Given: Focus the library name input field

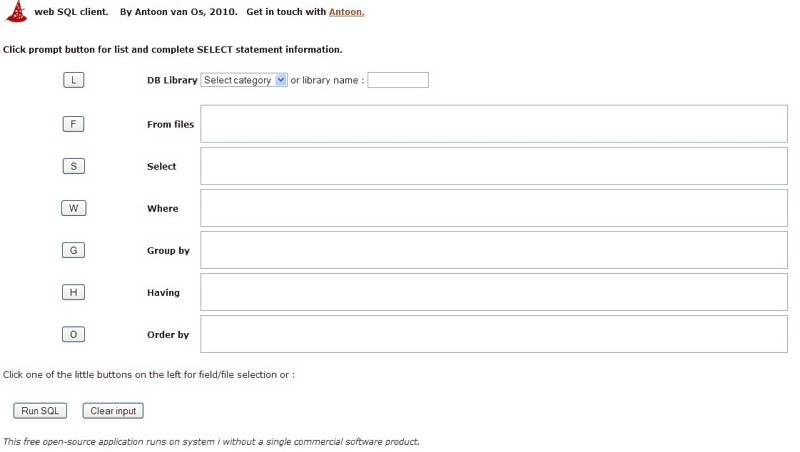Looking at the screenshot, I should pyautogui.click(x=398, y=80).
